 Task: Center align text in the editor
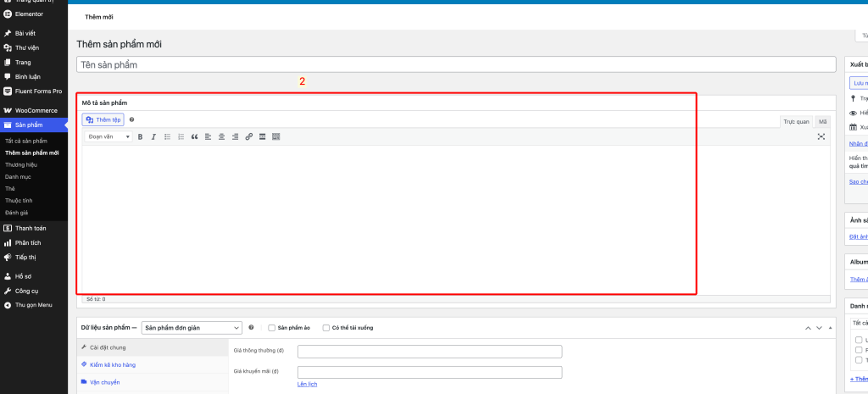(221, 136)
